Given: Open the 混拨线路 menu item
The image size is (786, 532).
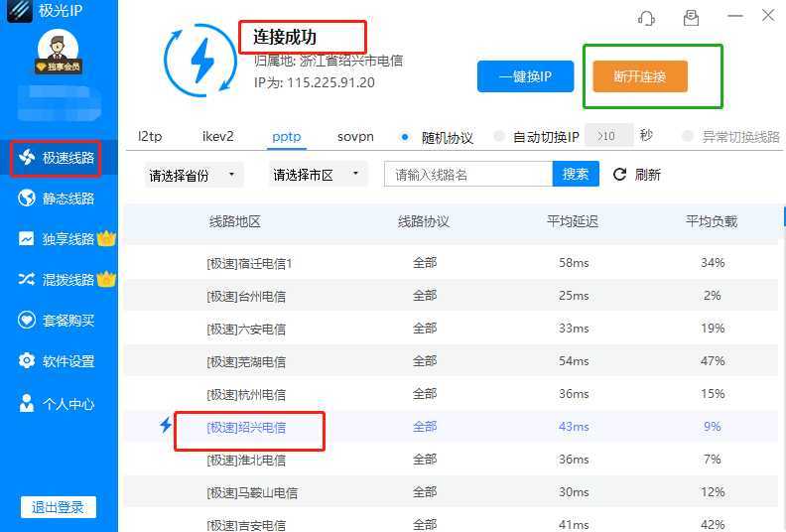Looking at the screenshot, I should click(x=59, y=279).
